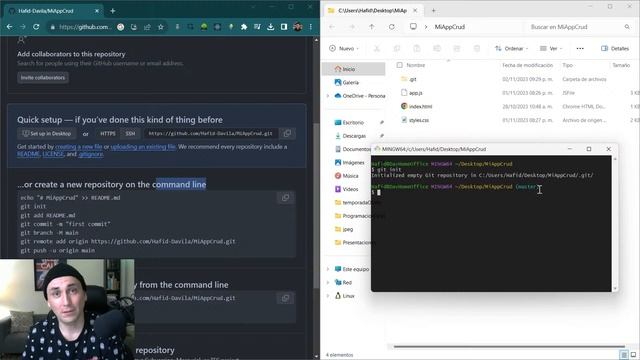Refresh the File Explorer window

(x=392, y=27)
